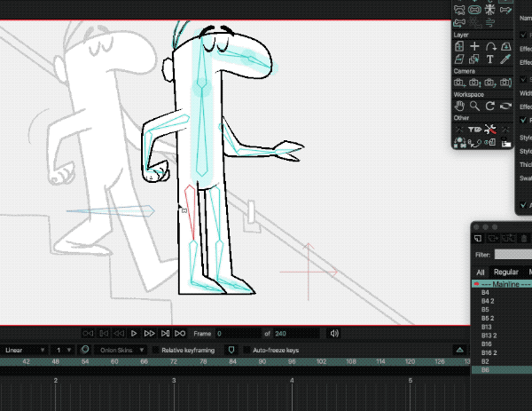532x411 pixels.
Task: Click the trash icon in the Actions window
Action: (x=524, y=238)
